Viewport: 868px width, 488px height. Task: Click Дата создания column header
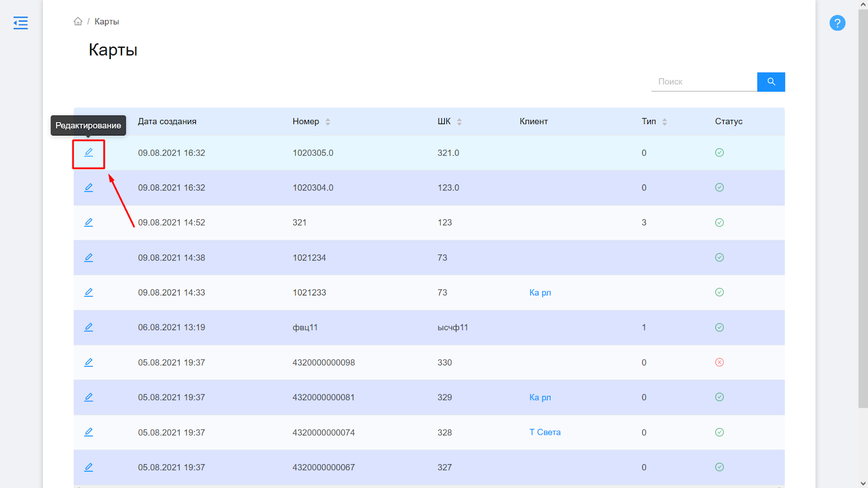[167, 121]
